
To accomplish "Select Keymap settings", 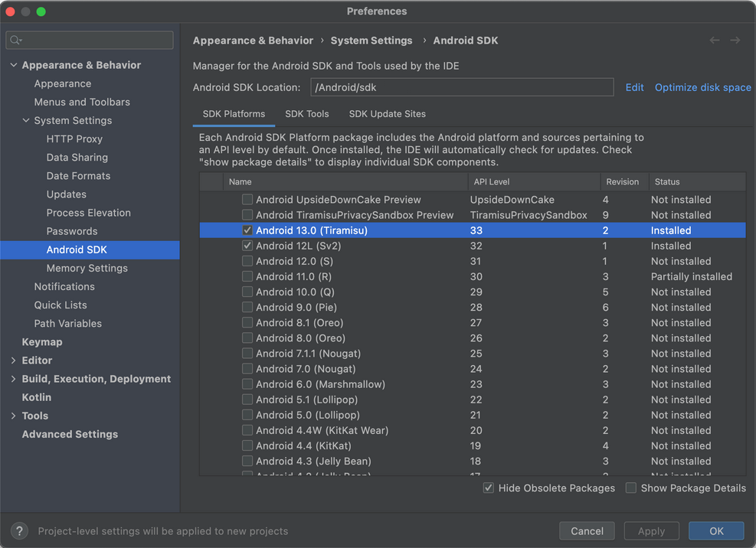I will click(x=42, y=342).
